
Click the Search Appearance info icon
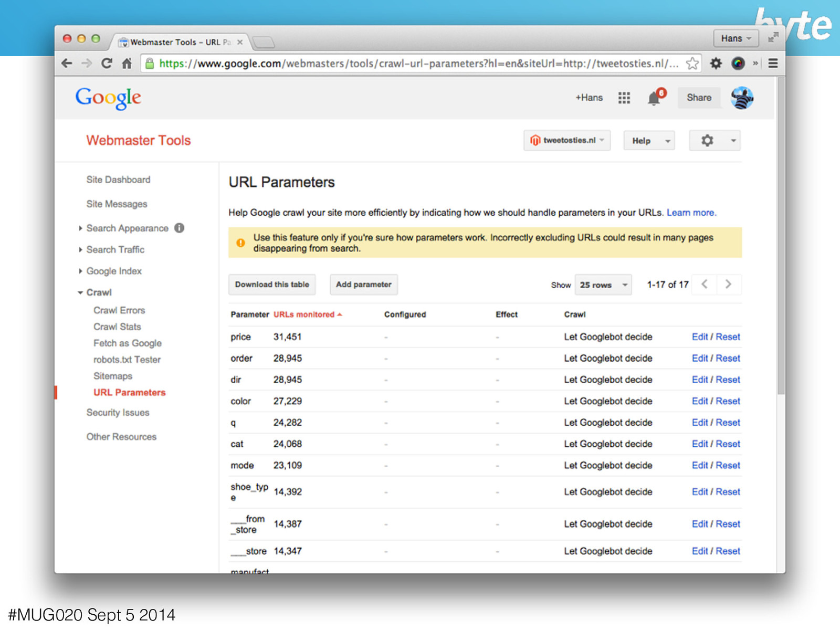click(x=180, y=228)
